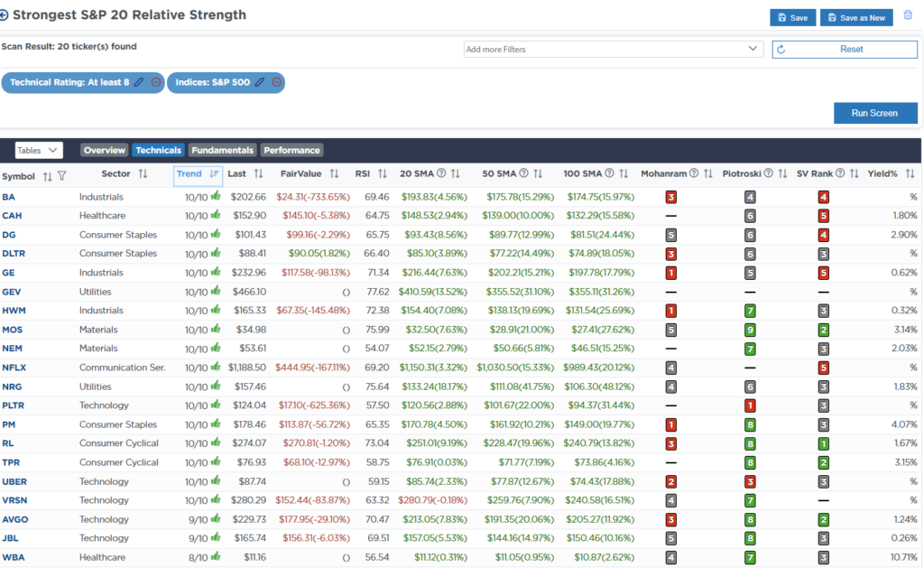
Task: Sort the Last column using its sort arrows
Action: click(x=260, y=174)
